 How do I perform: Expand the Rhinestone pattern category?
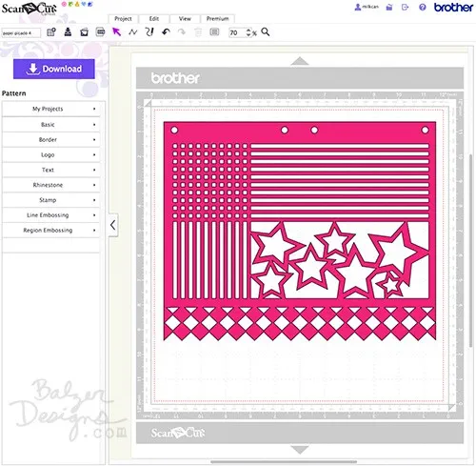click(x=50, y=185)
